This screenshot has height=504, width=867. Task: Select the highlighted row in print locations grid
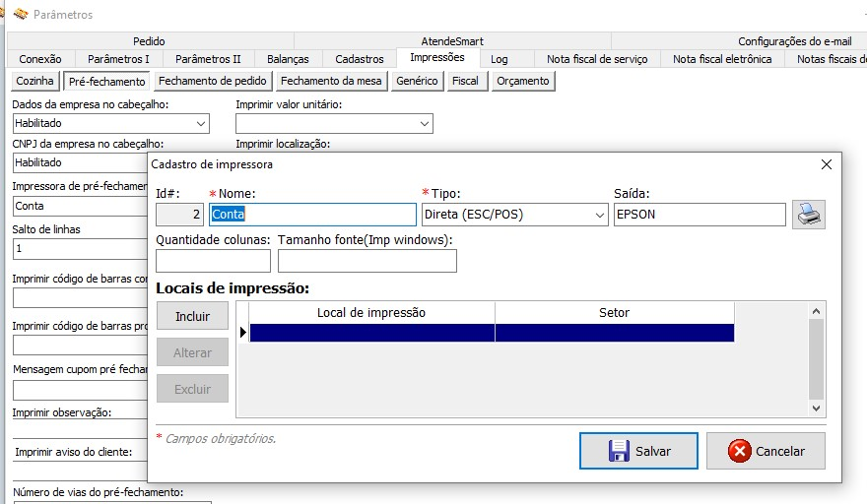492,333
